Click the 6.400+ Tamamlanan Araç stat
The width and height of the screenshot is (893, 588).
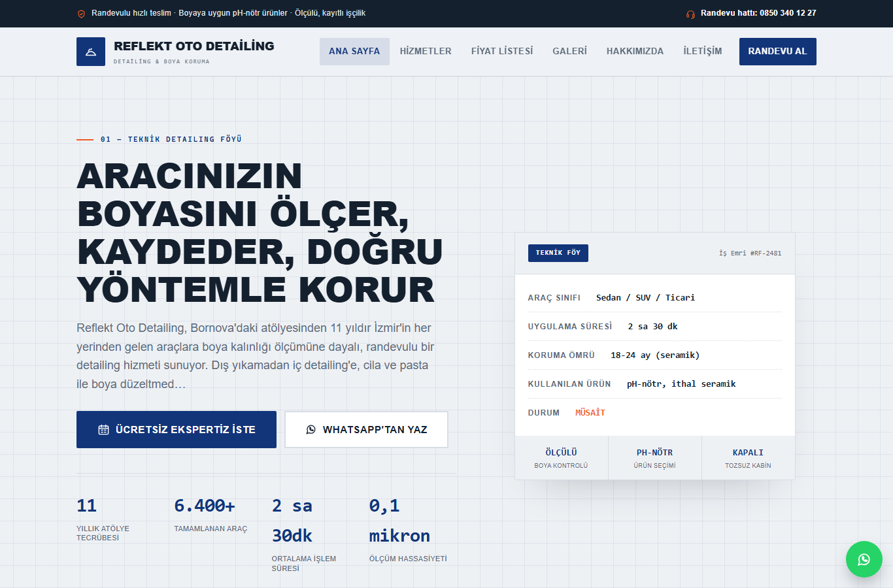[211, 514]
